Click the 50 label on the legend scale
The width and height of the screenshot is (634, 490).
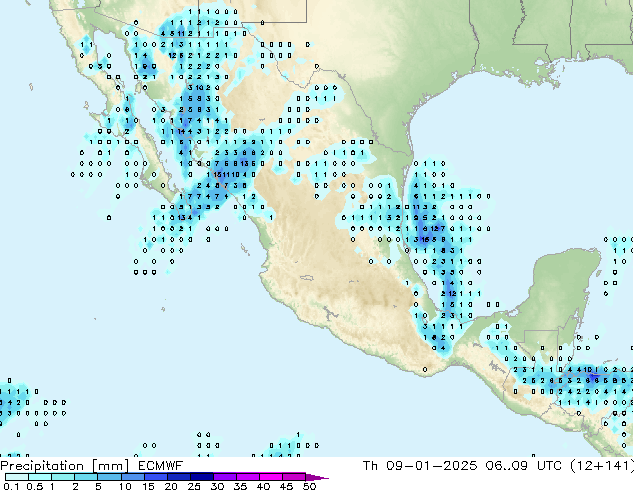pos(310,487)
